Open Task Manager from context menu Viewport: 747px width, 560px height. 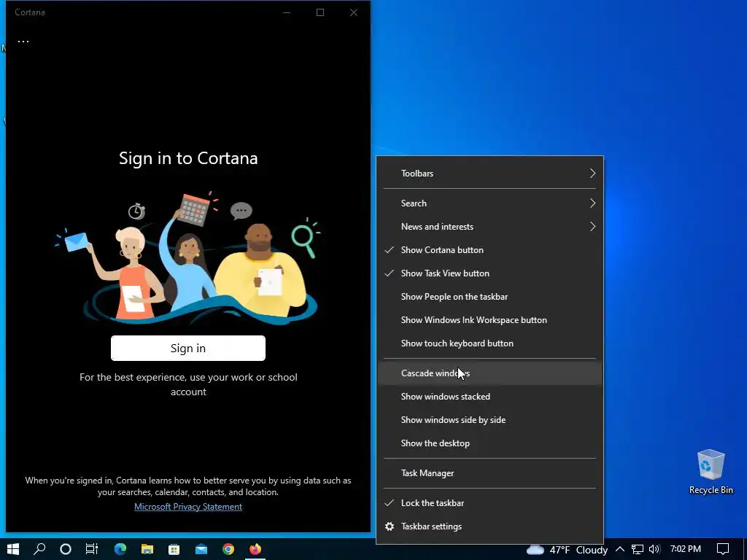point(489,473)
